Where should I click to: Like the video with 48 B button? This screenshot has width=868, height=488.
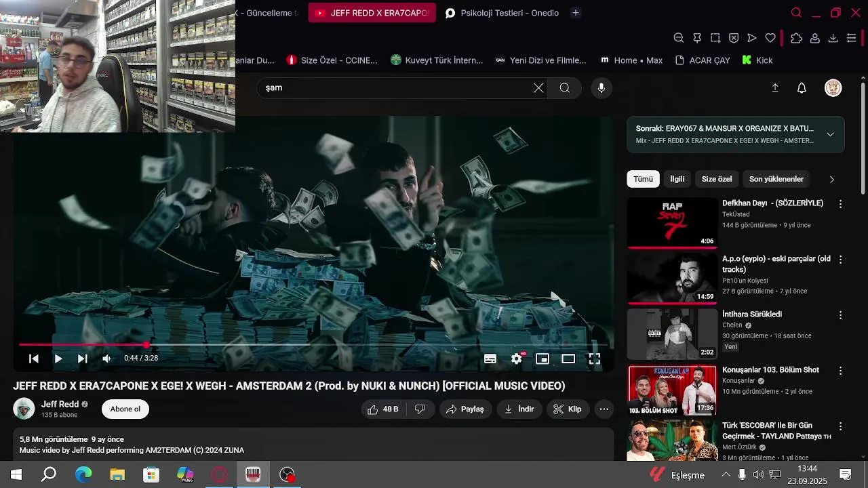(382, 409)
